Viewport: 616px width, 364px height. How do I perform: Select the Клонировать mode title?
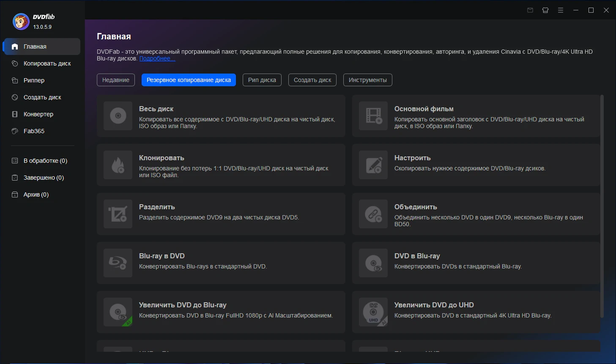tap(162, 158)
